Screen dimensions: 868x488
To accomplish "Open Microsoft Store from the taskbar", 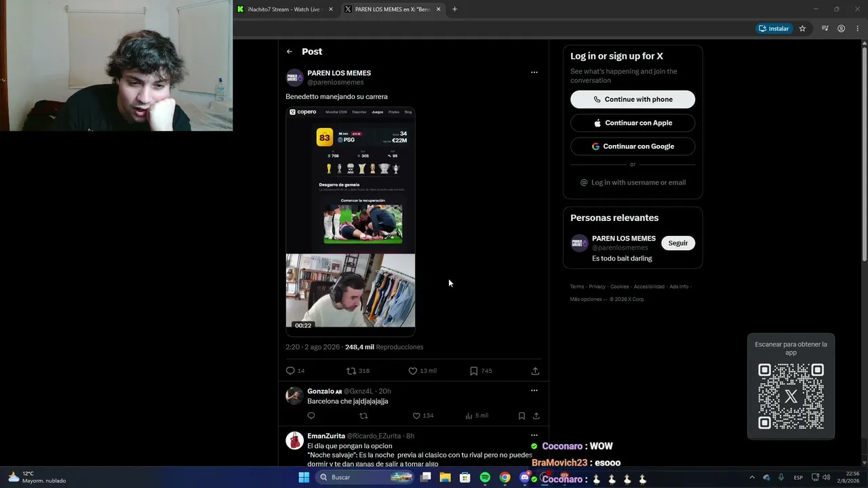I will tap(465, 477).
